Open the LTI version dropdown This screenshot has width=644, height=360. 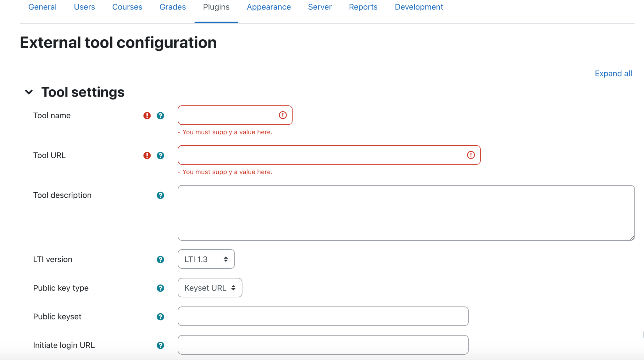[206, 259]
